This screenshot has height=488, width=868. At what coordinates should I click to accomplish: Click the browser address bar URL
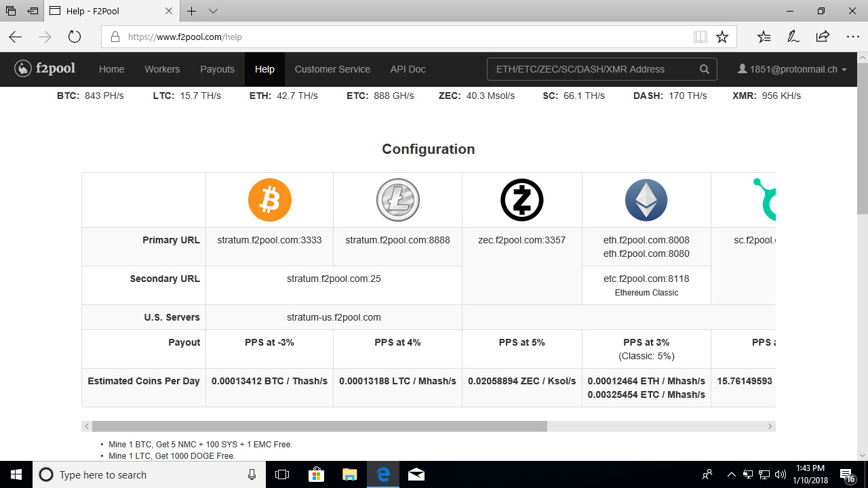[185, 37]
